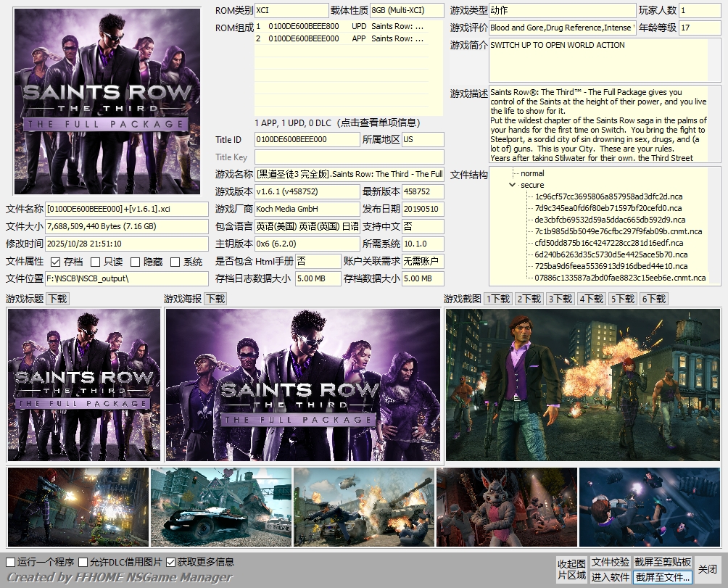
Task: Open the 进入软件 button
Action: 610,577
